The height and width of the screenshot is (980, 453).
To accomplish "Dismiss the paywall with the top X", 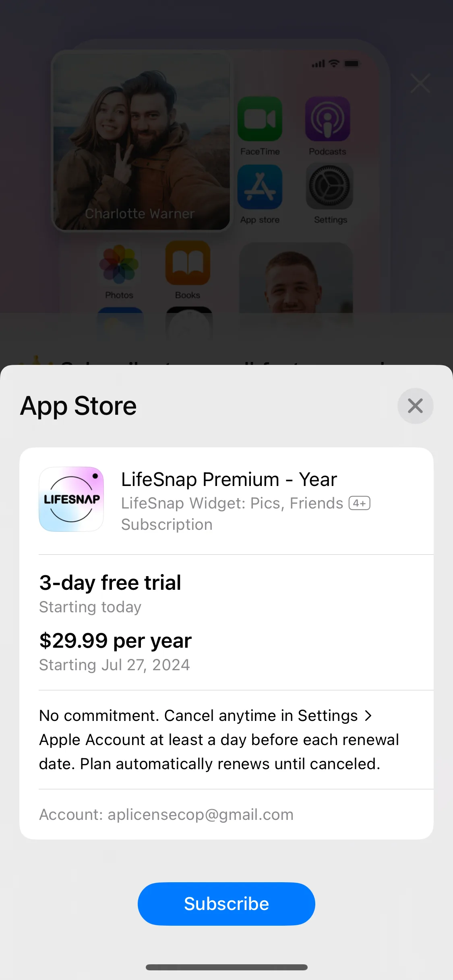I will tap(420, 83).
